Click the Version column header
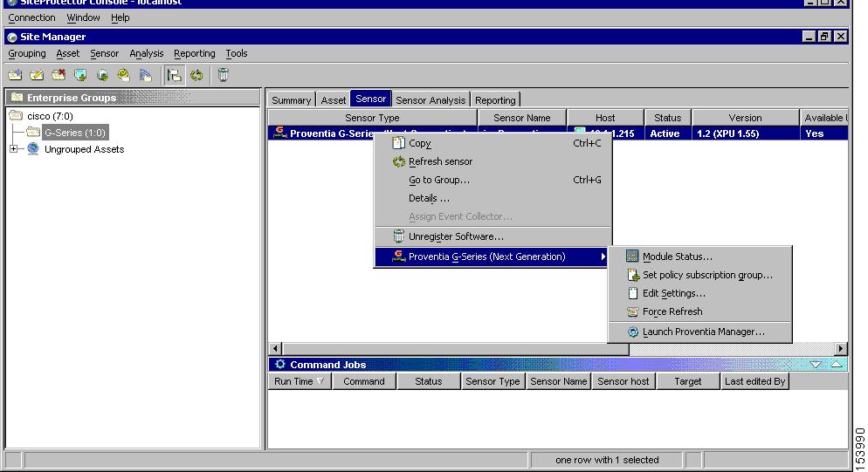This screenshot has height=472, width=868. point(745,118)
